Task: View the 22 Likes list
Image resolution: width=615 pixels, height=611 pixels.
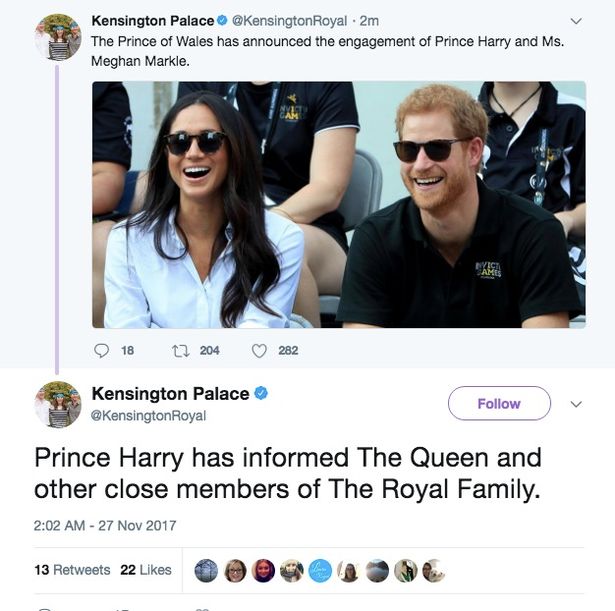Action: coord(146,570)
